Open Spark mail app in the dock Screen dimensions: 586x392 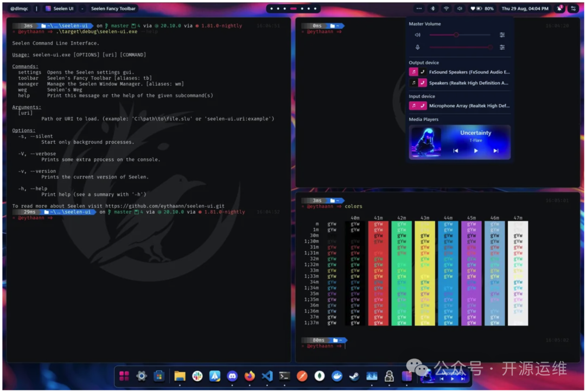[215, 376]
